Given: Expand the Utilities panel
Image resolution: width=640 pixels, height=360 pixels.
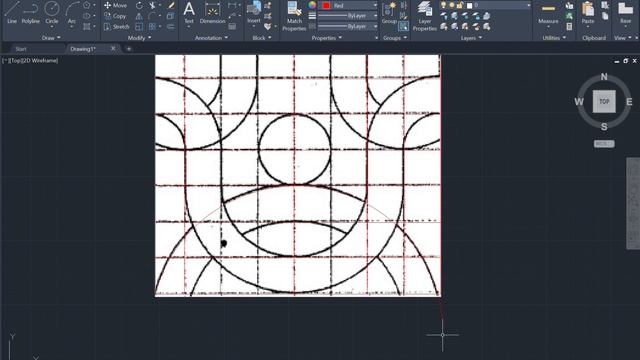Looking at the screenshot, I should pos(554,38).
